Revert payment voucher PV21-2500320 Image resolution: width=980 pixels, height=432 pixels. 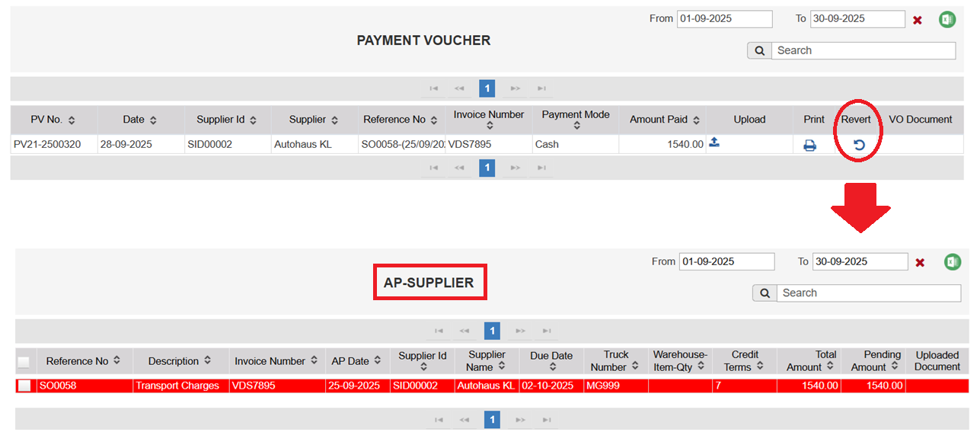[859, 145]
